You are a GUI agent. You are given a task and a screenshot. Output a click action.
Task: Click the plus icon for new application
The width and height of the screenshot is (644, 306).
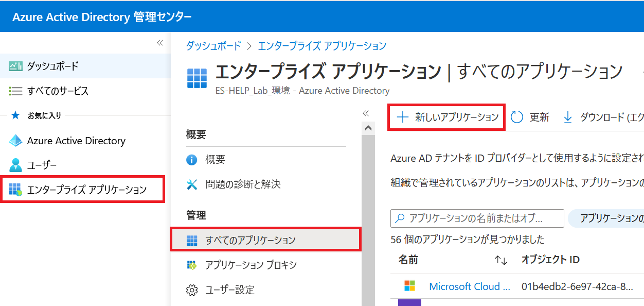coord(402,117)
